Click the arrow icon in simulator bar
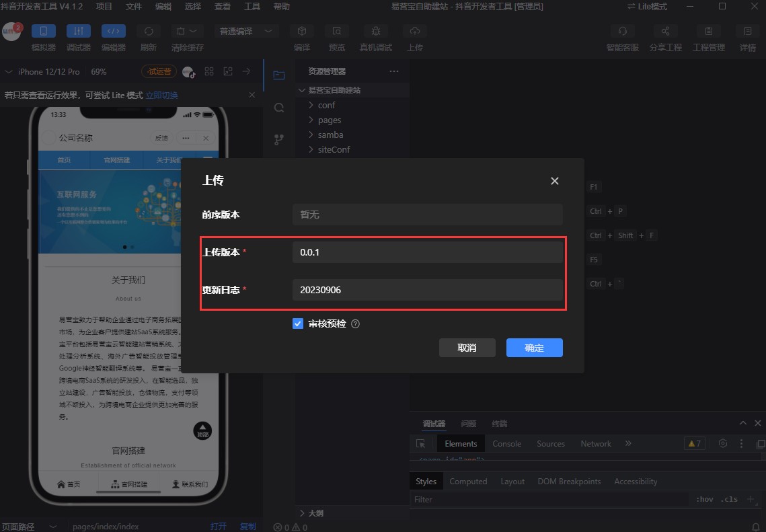Image resolution: width=766 pixels, height=532 pixels. pyautogui.click(x=246, y=71)
